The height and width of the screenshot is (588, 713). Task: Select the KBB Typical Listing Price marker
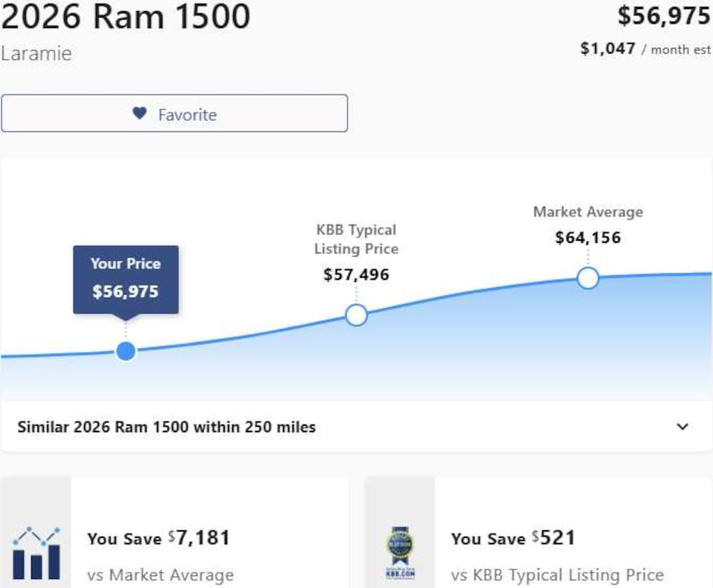pyautogui.click(x=356, y=315)
